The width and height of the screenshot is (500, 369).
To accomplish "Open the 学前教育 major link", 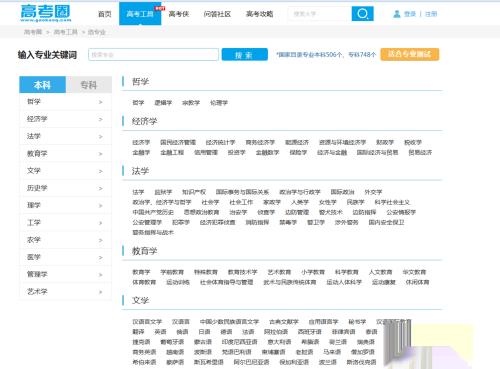I will [172, 272].
